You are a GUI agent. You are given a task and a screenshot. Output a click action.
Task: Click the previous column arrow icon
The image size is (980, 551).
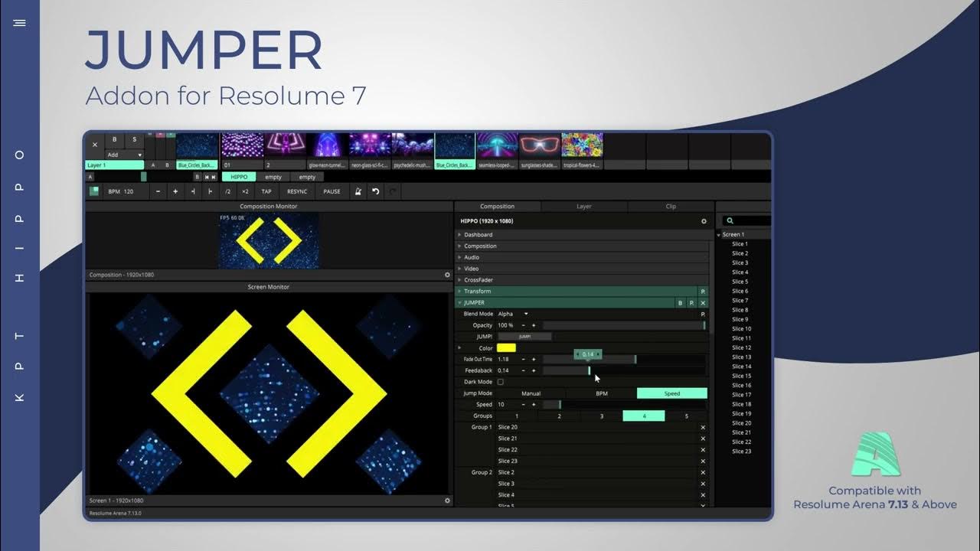pos(206,177)
